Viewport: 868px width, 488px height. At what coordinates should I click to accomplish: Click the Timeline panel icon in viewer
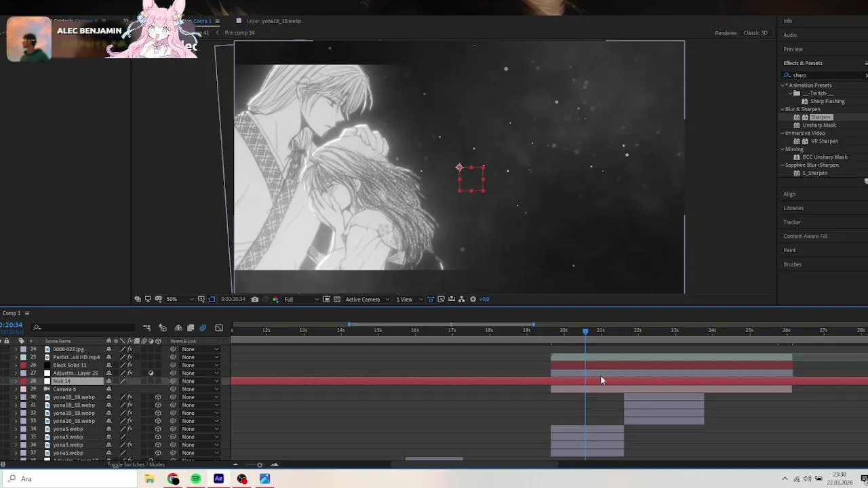coord(452,299)
